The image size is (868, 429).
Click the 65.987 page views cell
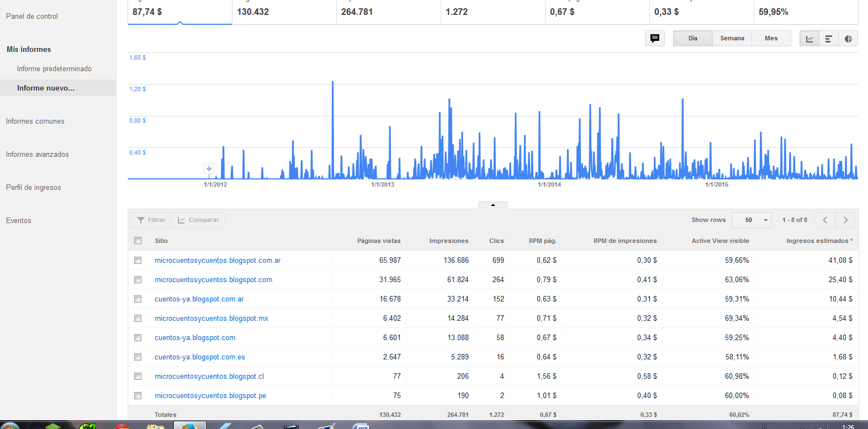(390, 261)
